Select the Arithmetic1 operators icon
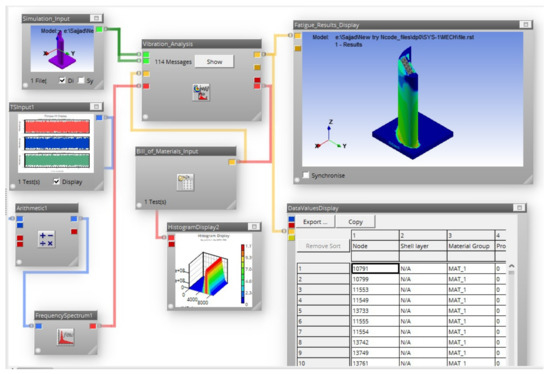550x374 pixels. 46,239
